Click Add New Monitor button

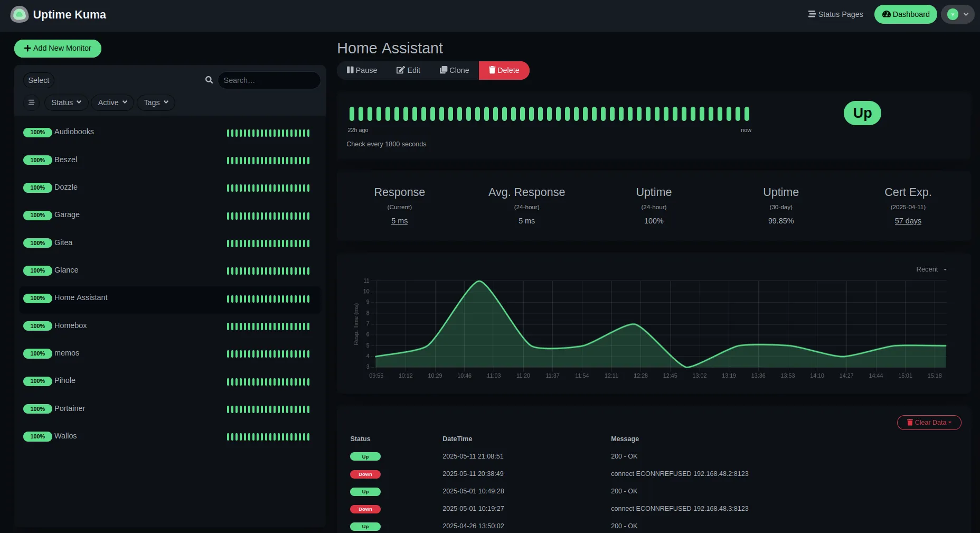click(x=58, y=48)
